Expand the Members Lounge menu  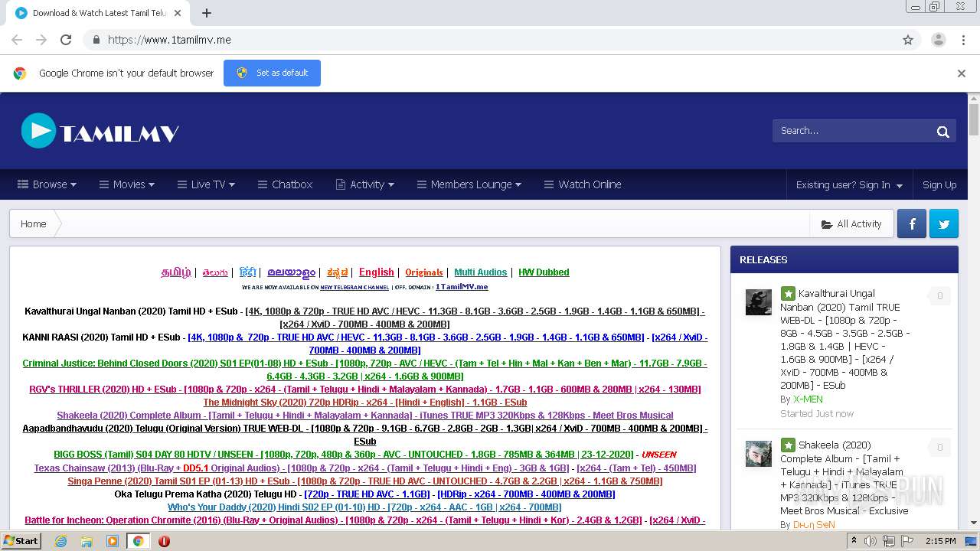coord(469,184)
